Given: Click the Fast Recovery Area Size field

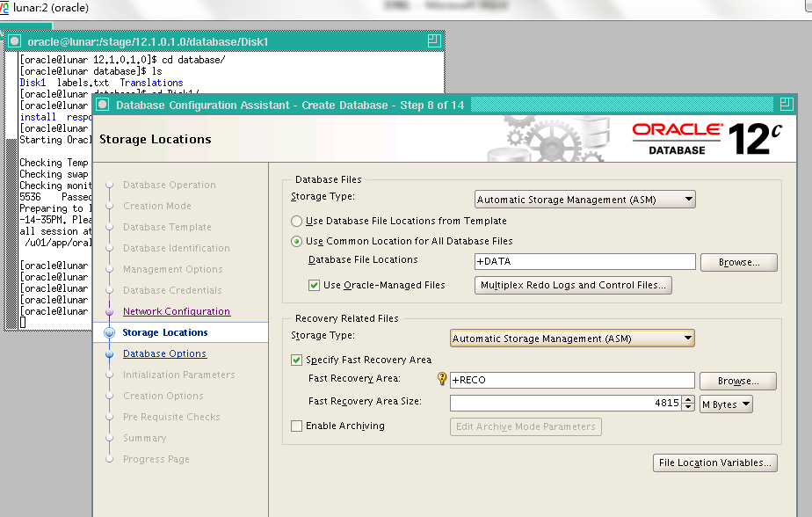Looking at the screenshot, I should click(566, 403).
